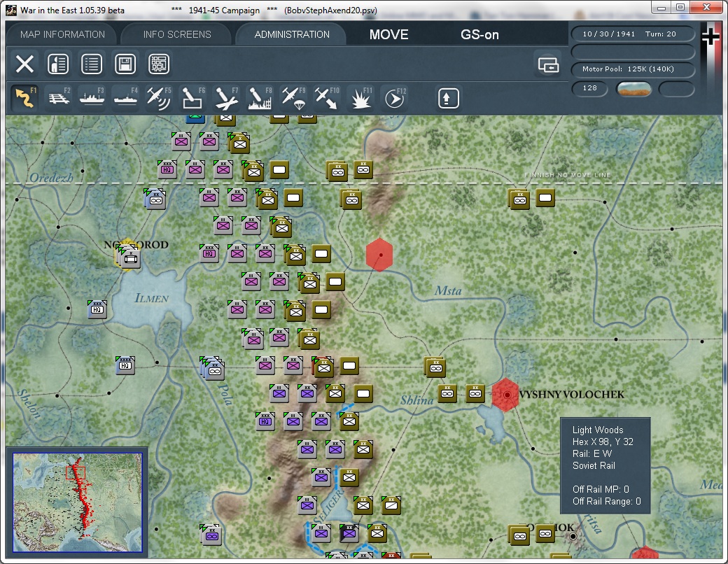The image size is (728, 564).
Task: Select F3 Naval transport mode icon
Action: pyautogui.click(x=92, y=97)
